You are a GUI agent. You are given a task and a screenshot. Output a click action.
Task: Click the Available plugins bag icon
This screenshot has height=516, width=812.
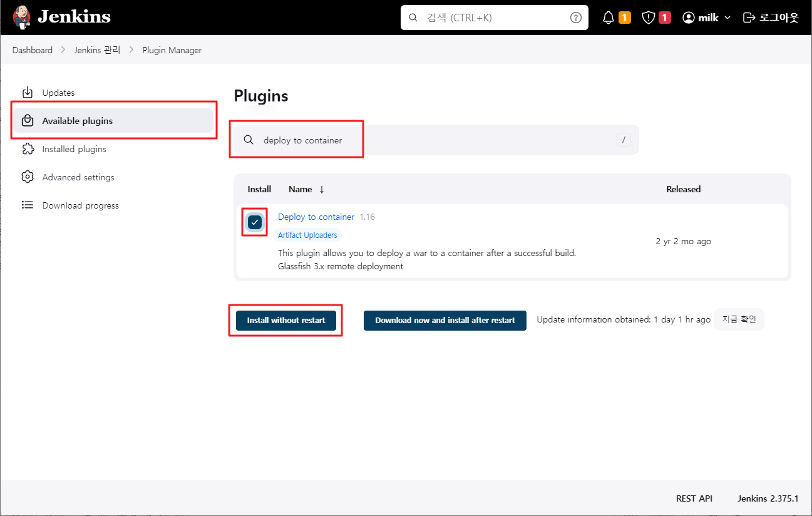tap(28, 121)
